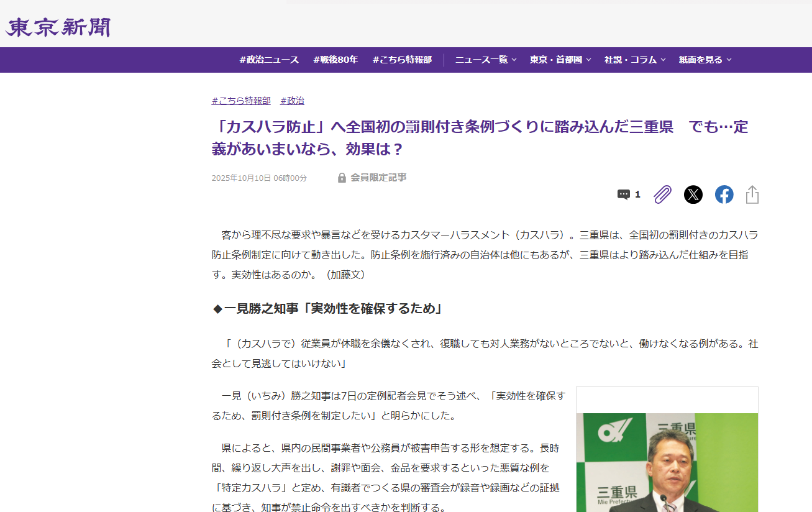Expand the 東京・首都圏 dropdown menu
812x512 pixels.
[560, 60]
